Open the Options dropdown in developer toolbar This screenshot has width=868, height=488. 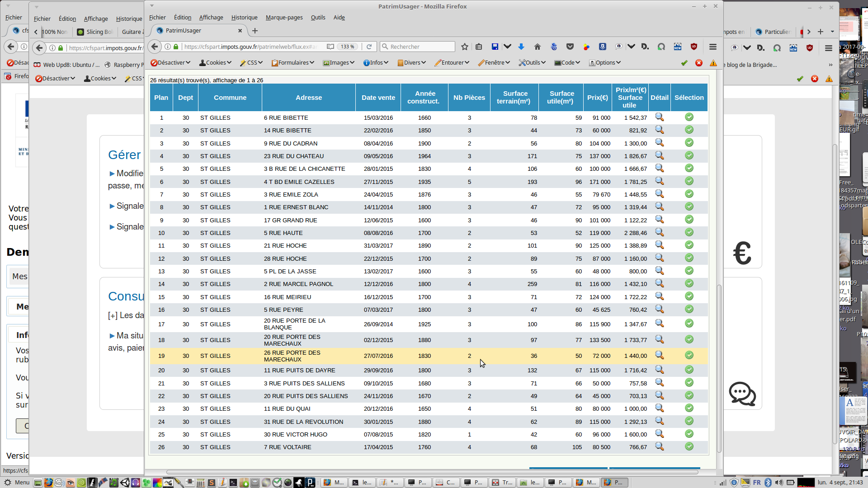tap(605, 63)
